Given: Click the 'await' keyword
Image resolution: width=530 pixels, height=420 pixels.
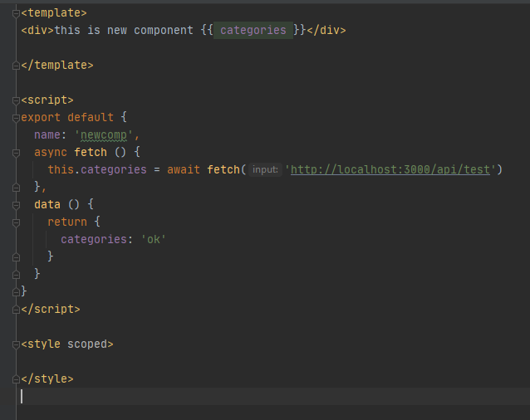Looking at the screenshot, I should (184, 169).
